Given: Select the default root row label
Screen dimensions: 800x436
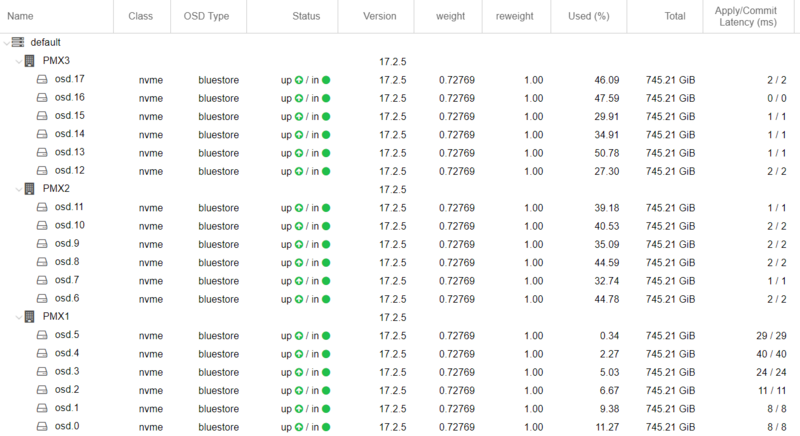Looking at the screenshot, I should (45, 42).
